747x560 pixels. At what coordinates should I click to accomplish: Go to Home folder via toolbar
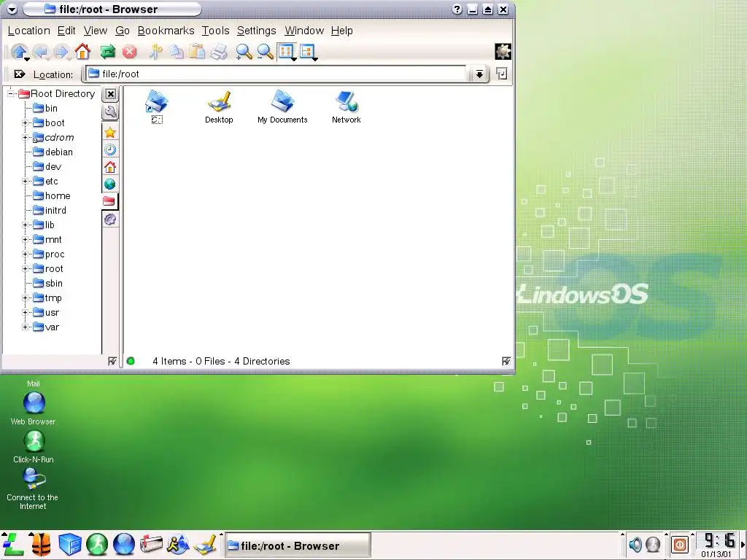click(x=82, y=52)
